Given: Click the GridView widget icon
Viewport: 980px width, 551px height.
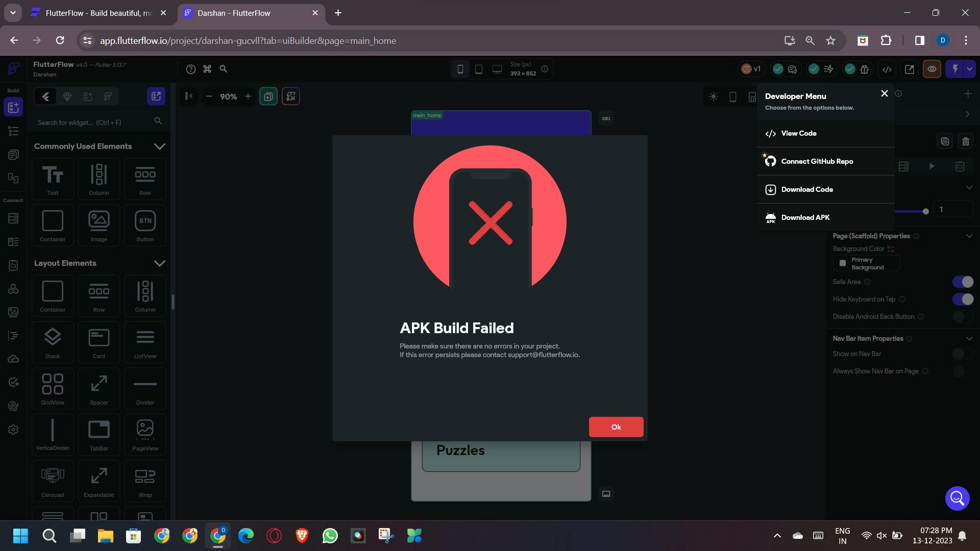Looking at the screenshot, I should pyautogui.click(x=53, y=384).
